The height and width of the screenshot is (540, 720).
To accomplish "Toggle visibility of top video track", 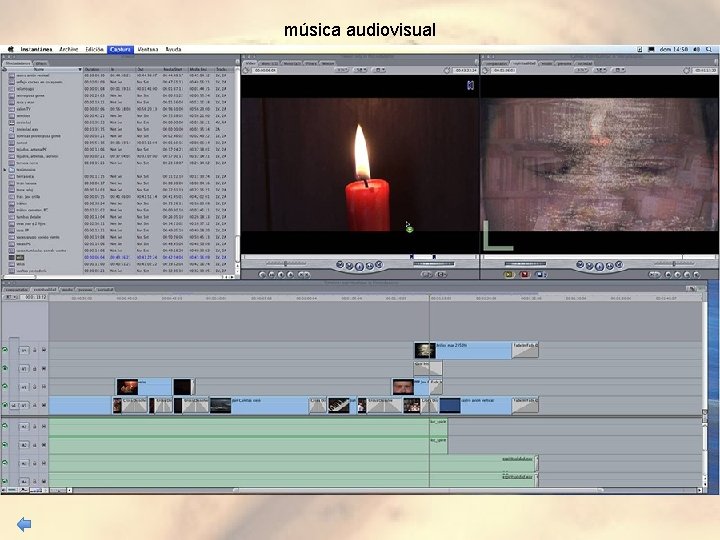I will pyautogui.click(x=5, y=350).
